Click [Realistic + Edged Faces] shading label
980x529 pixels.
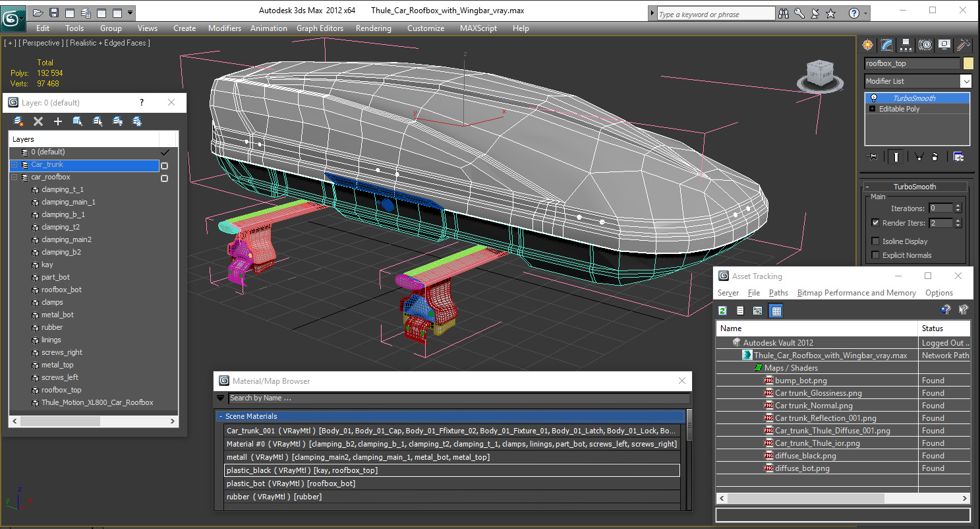(x=109, y=43)
